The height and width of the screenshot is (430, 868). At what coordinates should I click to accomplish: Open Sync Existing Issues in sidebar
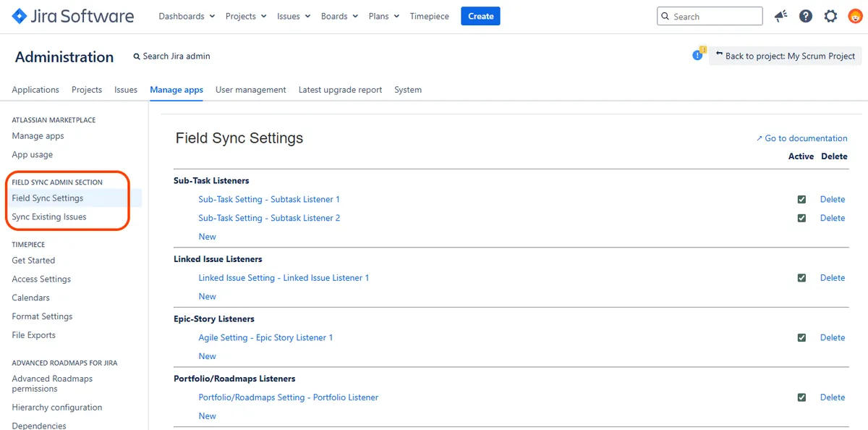(49, 217)
